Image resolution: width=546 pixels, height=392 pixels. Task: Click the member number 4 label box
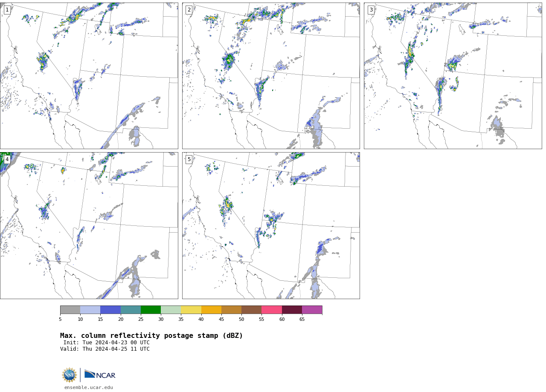pos(7,159)
